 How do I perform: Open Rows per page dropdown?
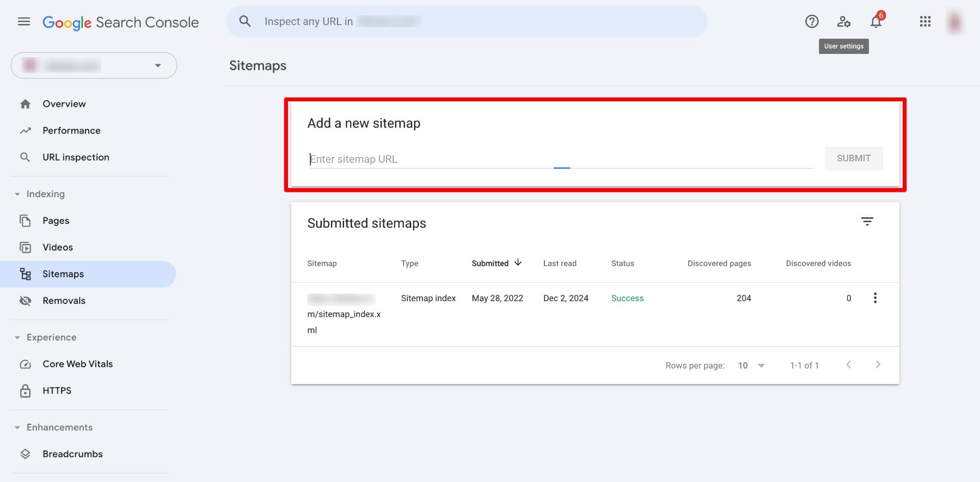tap(751, 365)
